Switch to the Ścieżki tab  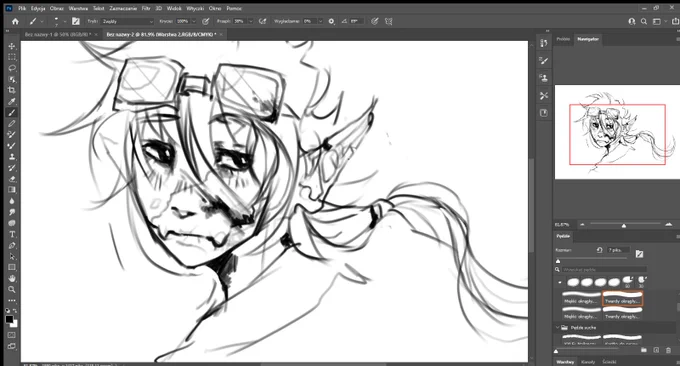(x=609, y=362)
